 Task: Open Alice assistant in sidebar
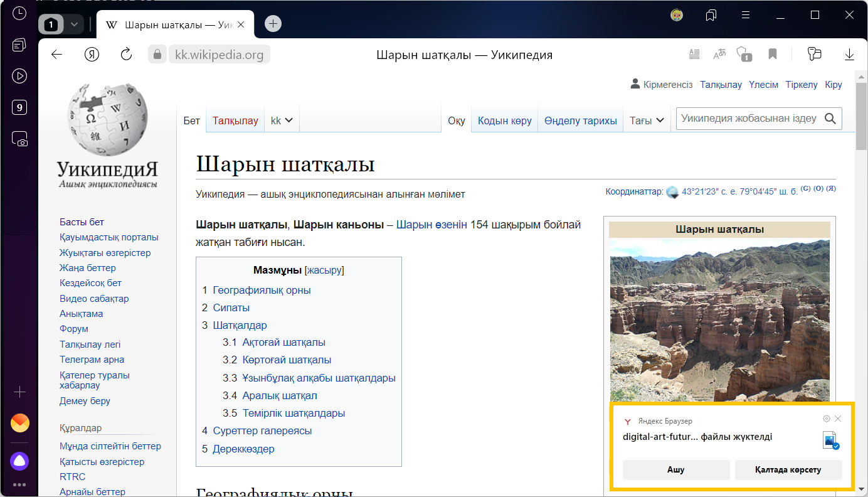click(19, 461)
